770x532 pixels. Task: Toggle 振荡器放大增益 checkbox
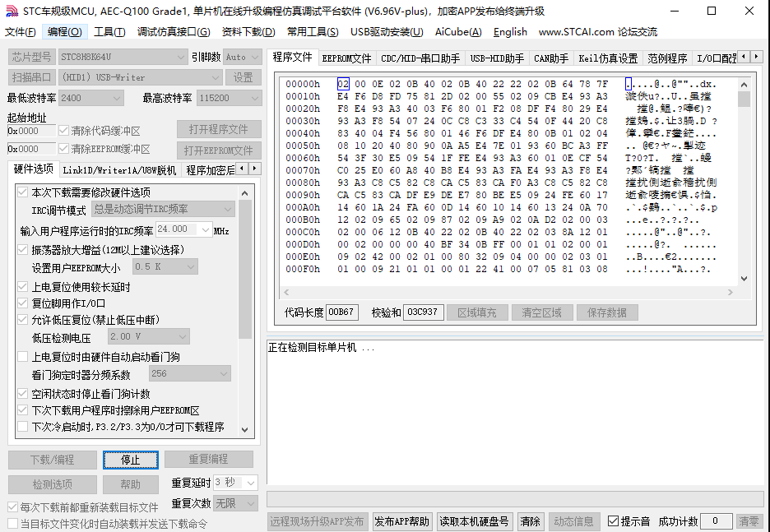pos(22,250)
